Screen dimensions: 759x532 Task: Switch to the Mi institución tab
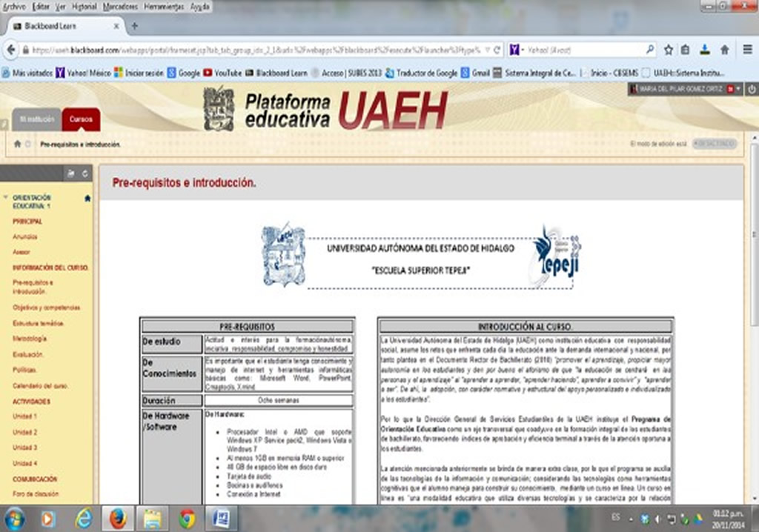(x=37, y=119)
